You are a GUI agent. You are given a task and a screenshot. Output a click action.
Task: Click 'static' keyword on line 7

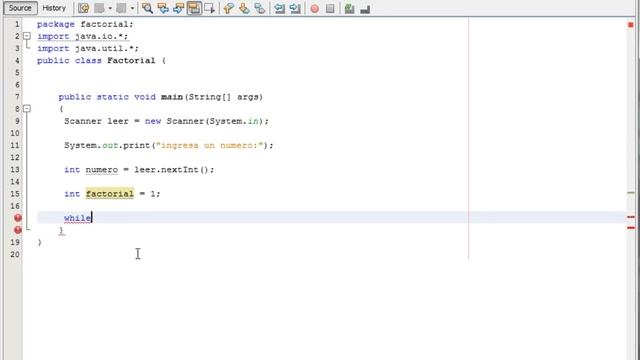(112, 97)
